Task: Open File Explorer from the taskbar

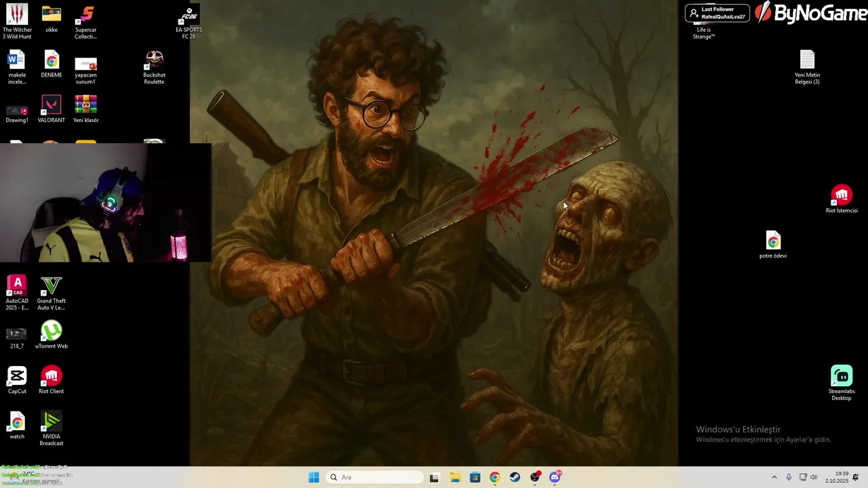Action: [x=454, y=477]
